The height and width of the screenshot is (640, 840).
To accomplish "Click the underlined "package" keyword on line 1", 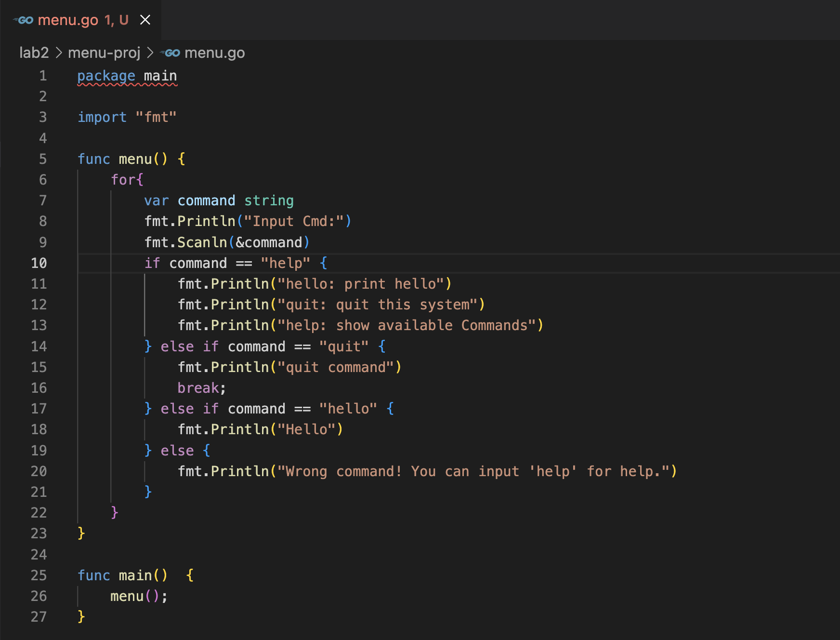I will point(106,76).
